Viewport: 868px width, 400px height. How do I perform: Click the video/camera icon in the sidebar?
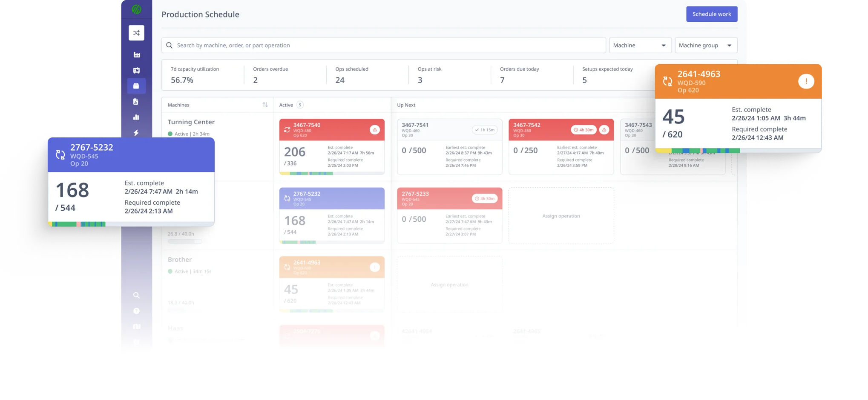click(136, 70)
